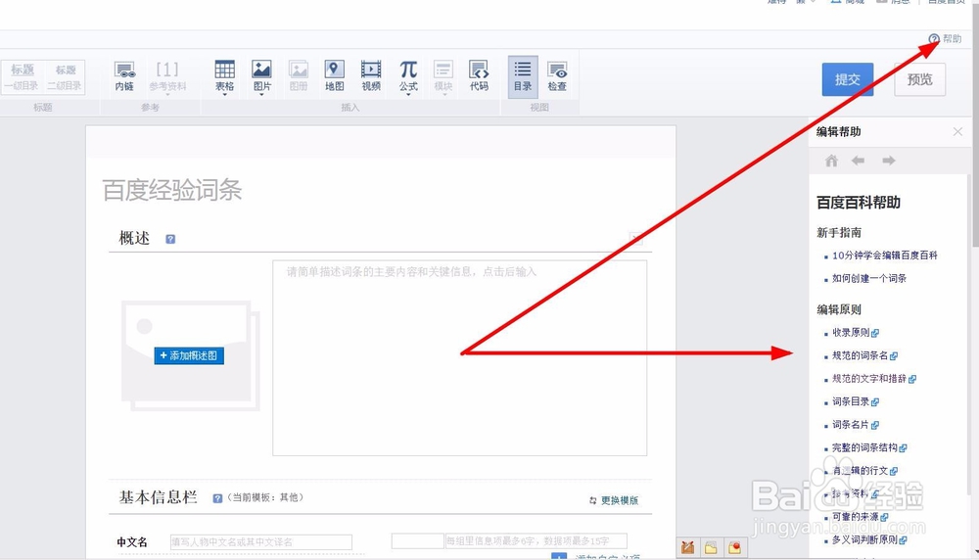Open the 参考资料 reference tool
This screenshot has height=560, width=979.
tap(167, 76)
